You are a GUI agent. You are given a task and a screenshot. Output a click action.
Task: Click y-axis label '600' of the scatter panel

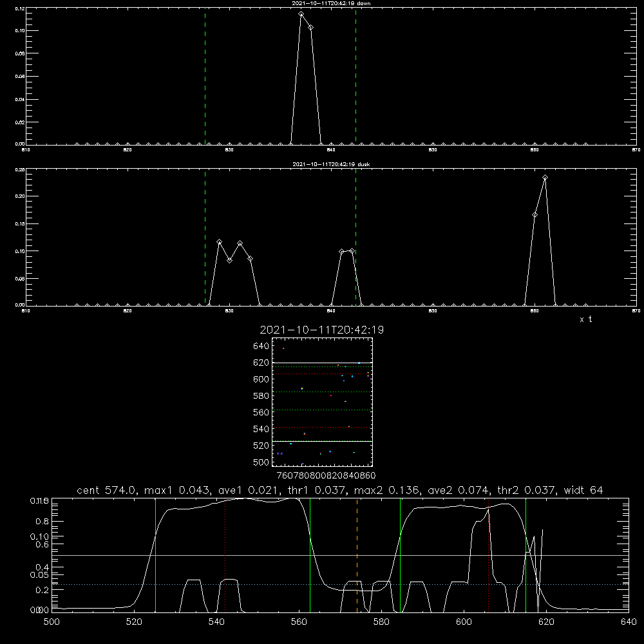261,379
